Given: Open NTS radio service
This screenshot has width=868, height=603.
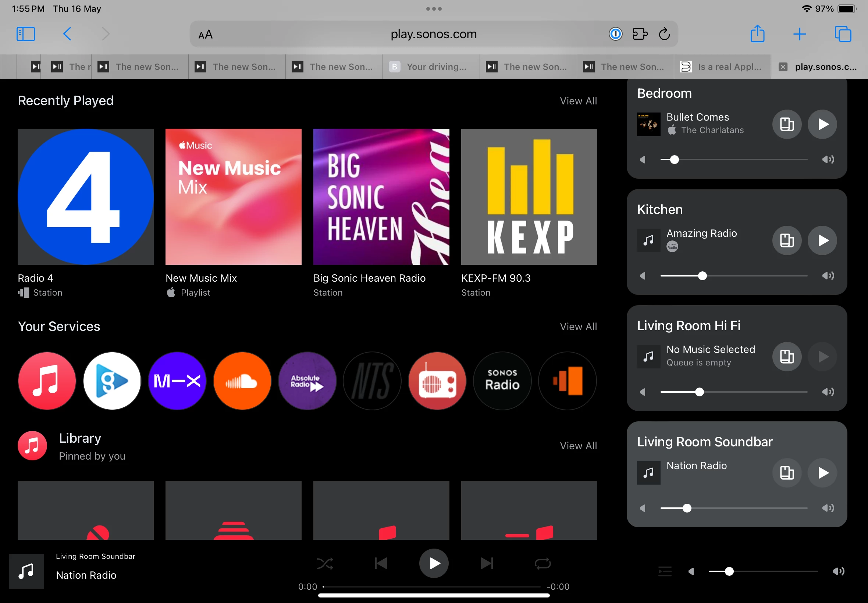Looking at the screenshot, I should point(372,381).
